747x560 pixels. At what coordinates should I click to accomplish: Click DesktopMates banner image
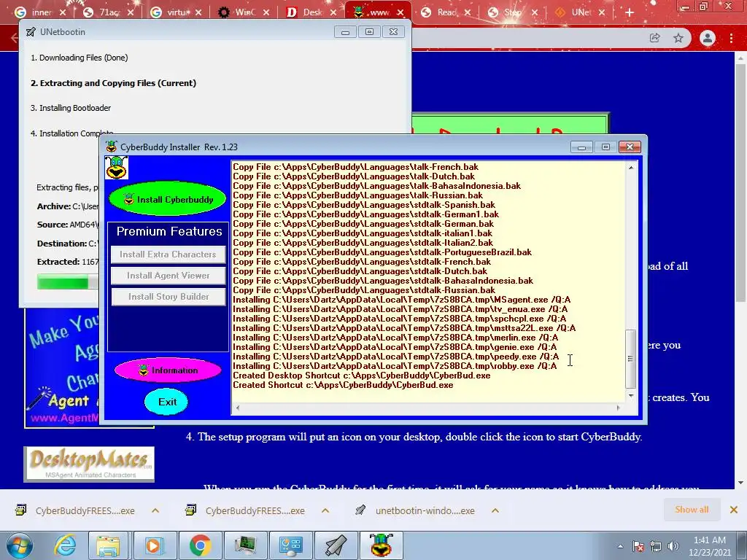coord(89,464)
